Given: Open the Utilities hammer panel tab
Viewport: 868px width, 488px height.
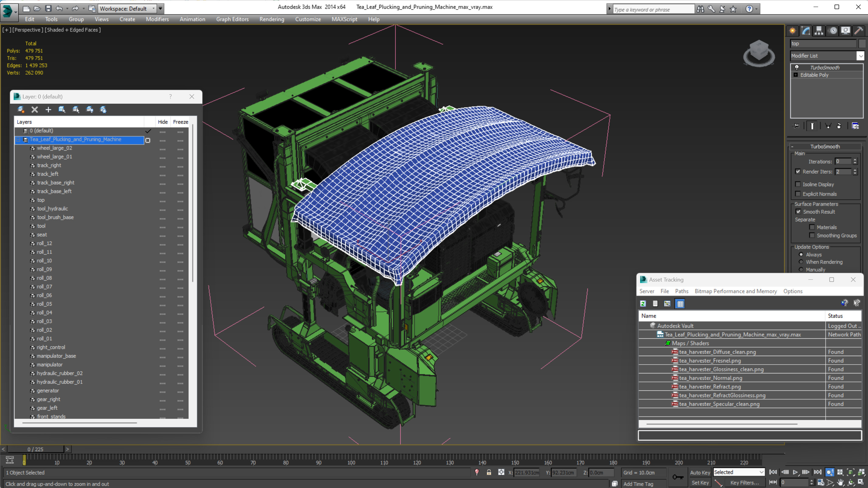Looking at the screenshot, I should [858, 31].
